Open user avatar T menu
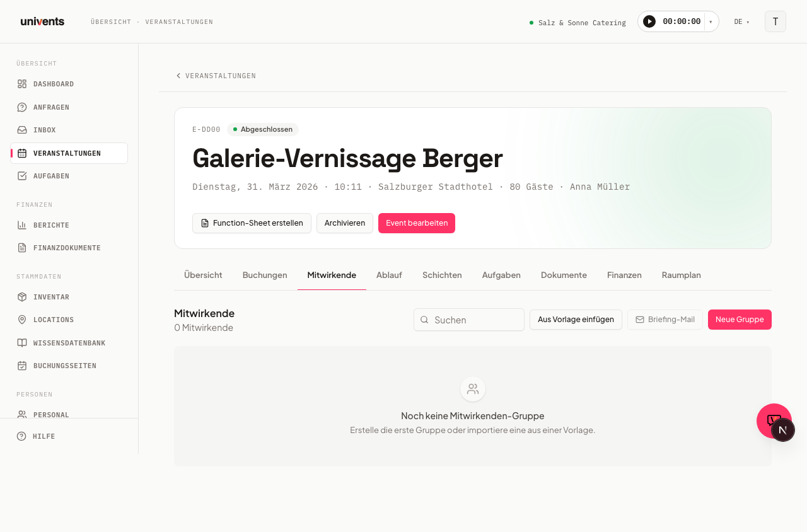807x532 pixels. coord(775,21)
